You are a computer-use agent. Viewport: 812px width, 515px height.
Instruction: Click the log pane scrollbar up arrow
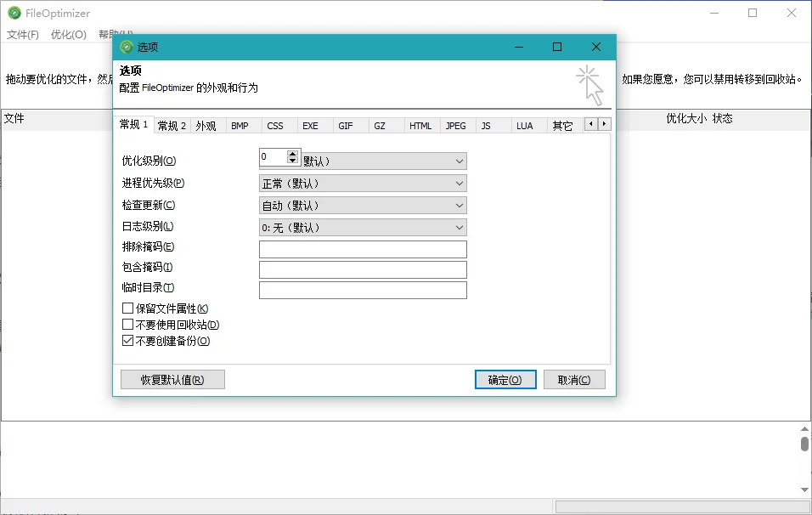804,429
